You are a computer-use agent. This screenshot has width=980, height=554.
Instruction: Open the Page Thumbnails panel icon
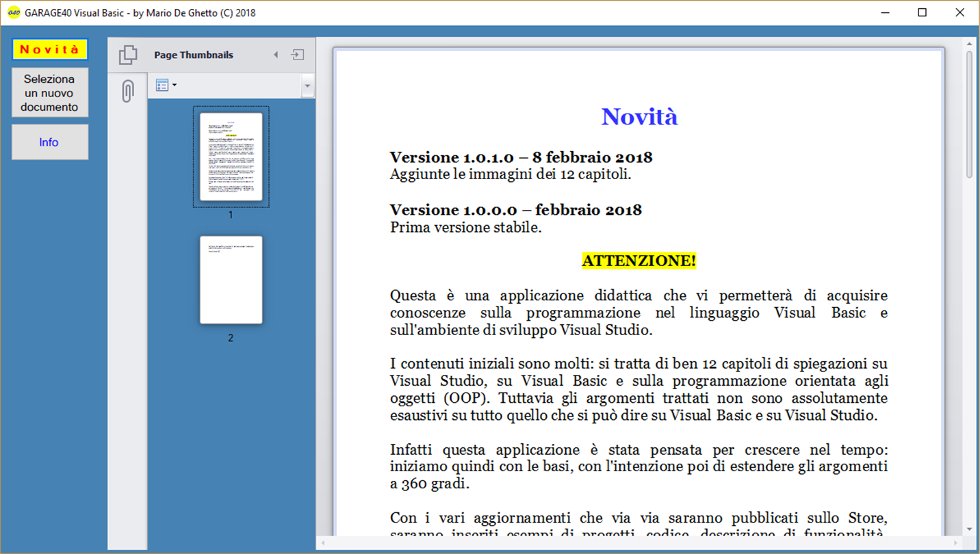(x=128, y=55)
